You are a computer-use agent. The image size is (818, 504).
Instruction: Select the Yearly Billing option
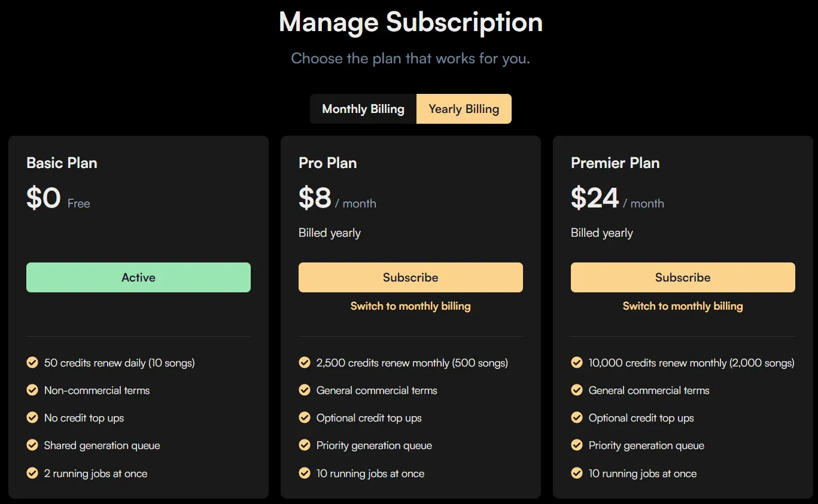tap(464, 109)
